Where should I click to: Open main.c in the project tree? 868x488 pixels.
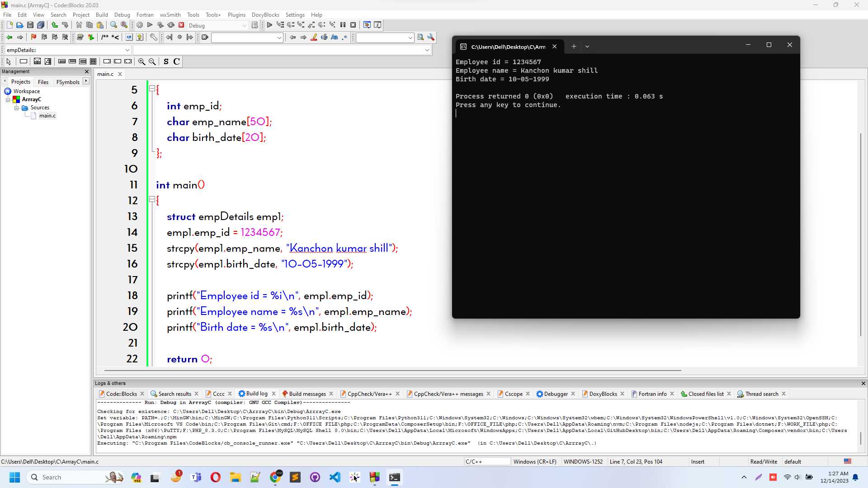click(x=47, y=116)
